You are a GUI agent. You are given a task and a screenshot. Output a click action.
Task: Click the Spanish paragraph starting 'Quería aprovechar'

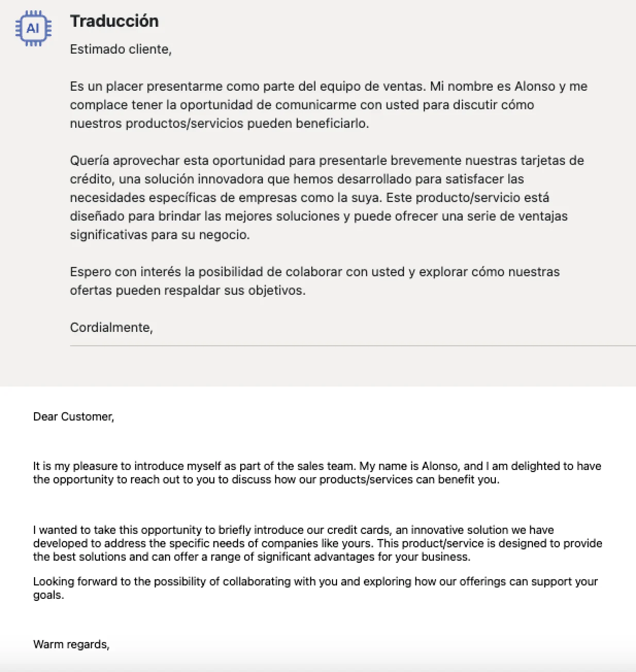pyautogui.click(x=327, y=197)
